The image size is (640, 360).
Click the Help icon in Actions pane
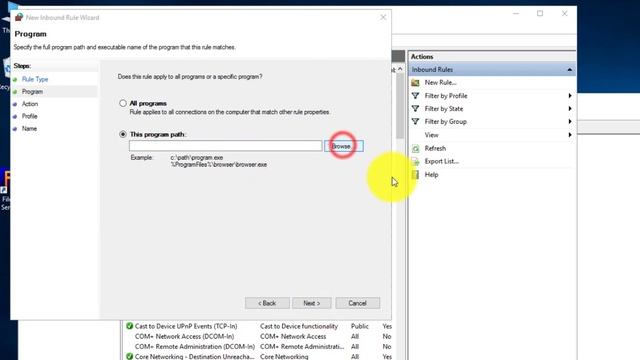click(x=415, y=175)
